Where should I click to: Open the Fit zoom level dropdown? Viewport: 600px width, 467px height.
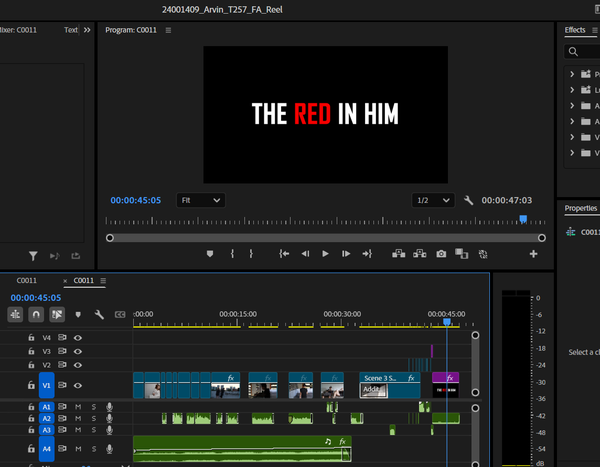(201, 200)
